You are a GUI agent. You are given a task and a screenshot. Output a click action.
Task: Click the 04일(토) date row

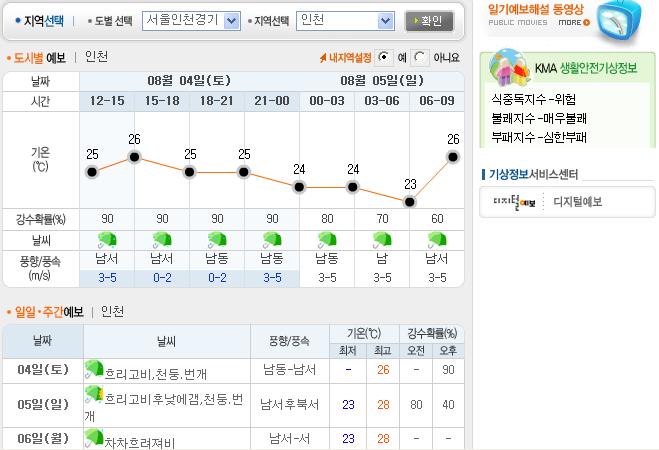43,370
